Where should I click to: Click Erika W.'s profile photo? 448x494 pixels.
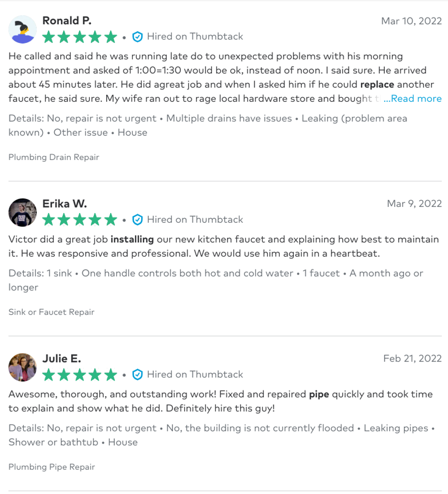(23, 212)
